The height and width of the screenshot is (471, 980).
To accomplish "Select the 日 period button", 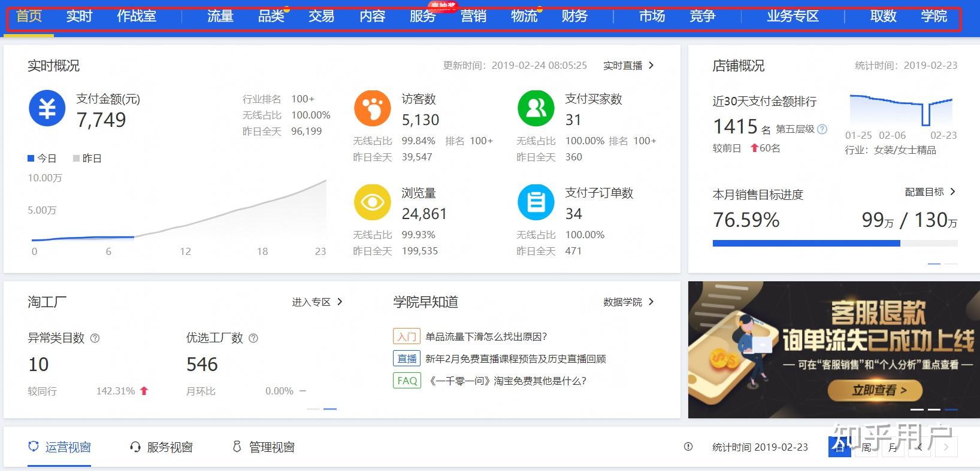I will (839, 447).
